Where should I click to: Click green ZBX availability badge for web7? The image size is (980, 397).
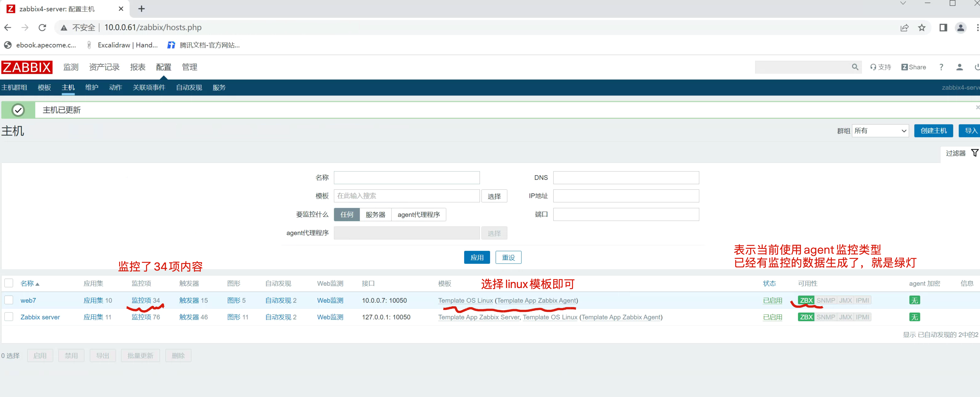pos(806,300)
